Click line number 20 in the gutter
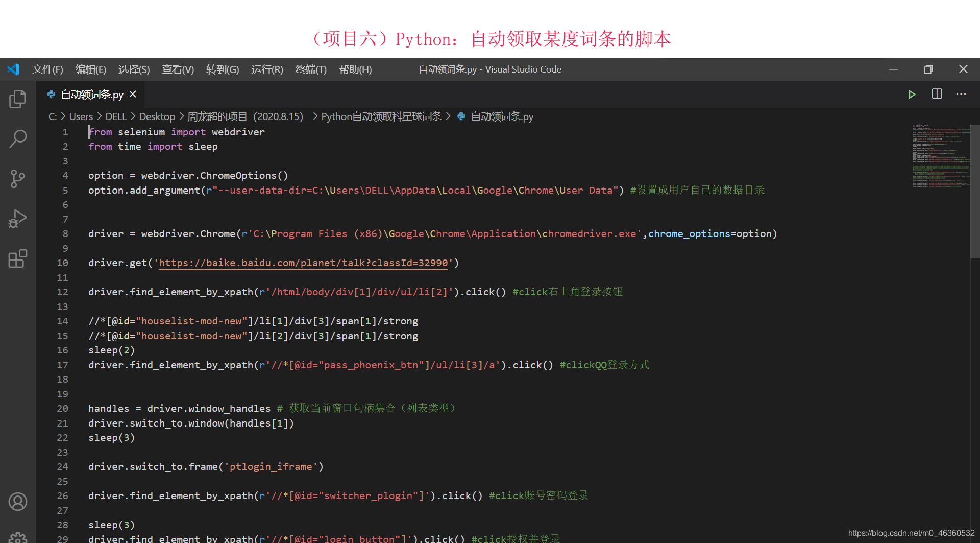Image resolution: width=980 pixels, height=543 pixels. pos(62,408)
